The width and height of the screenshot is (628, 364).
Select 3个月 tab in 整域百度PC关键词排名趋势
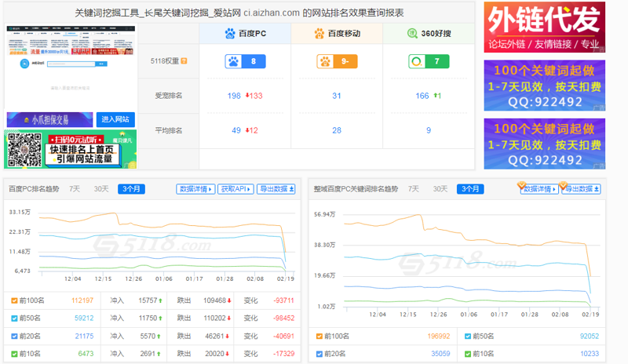click(x=470, y=189)
